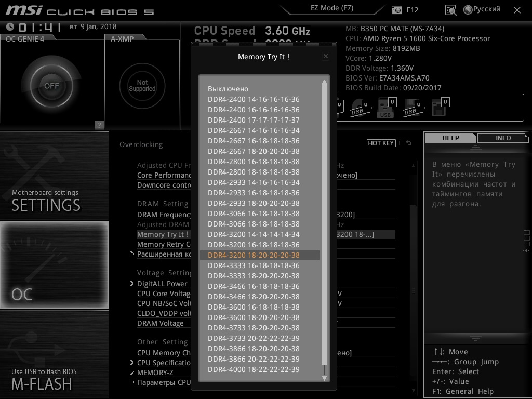Open the OC Genie question mark help
The width and height of the screenshot is (532, 399).
click(99, 125)
